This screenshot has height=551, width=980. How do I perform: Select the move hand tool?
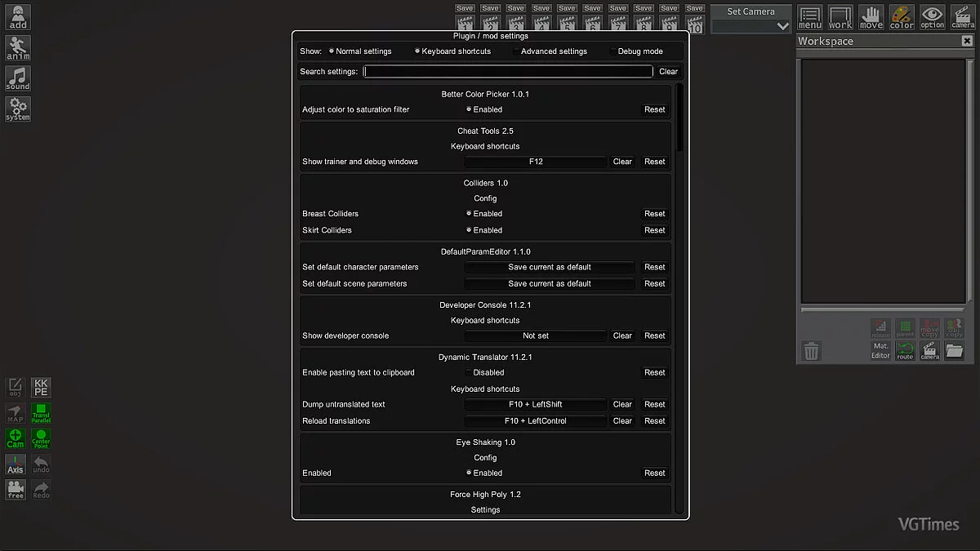coord(871,17)
